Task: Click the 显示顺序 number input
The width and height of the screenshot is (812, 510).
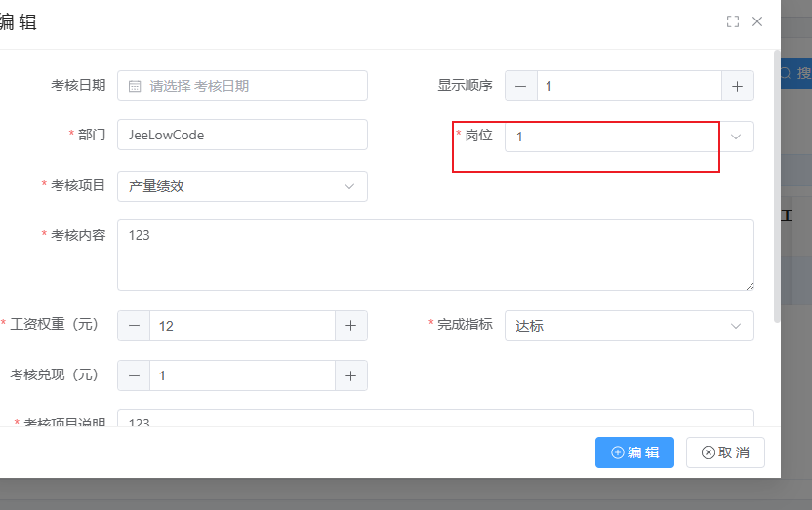Action: coord(629,86)
